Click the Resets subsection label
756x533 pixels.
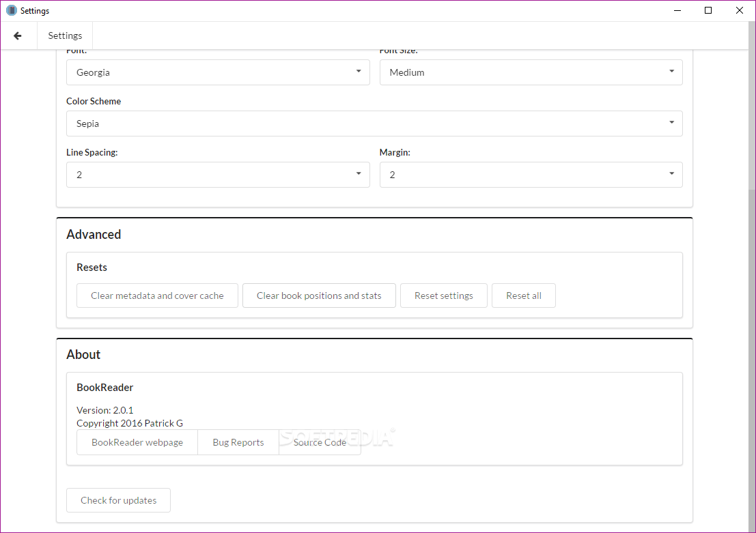pos(92,268)
